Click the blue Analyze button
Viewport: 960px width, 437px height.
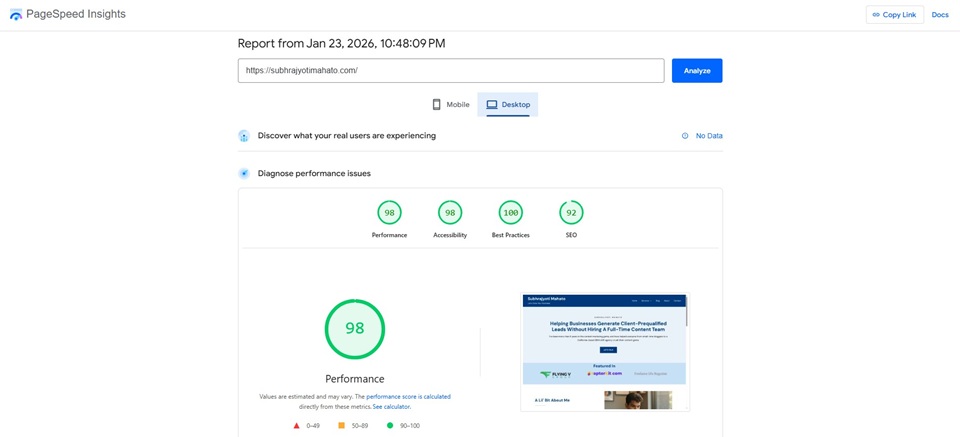697,70
